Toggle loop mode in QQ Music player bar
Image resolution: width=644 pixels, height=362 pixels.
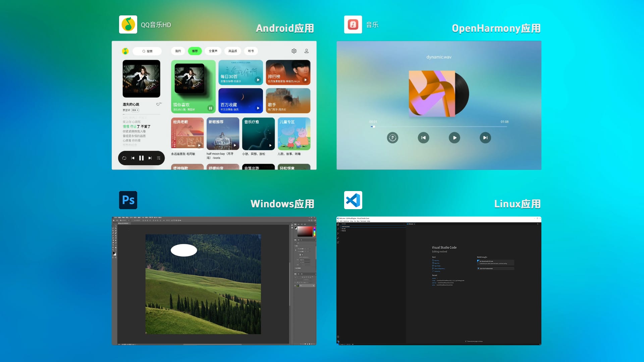pyautogui.click(x=124, y=158)
